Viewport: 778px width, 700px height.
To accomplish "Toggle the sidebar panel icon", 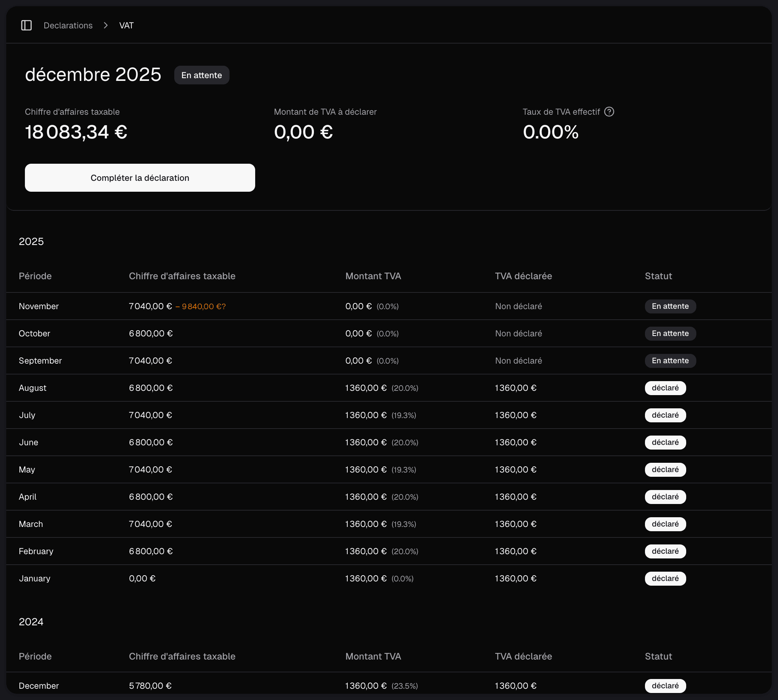I will coord(26,25).
